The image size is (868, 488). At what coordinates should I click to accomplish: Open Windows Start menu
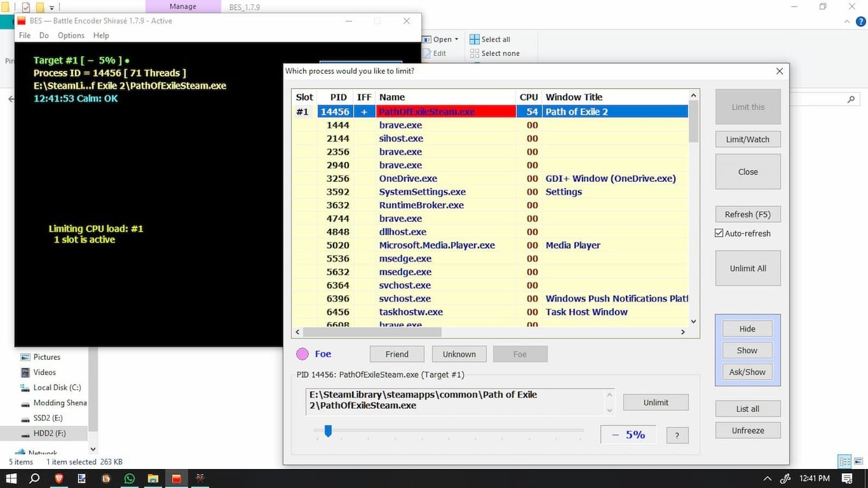(11, 478)
